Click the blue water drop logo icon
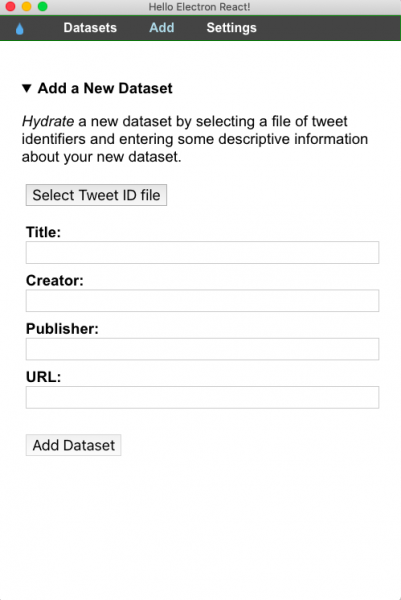 click(x=20, y=29)
